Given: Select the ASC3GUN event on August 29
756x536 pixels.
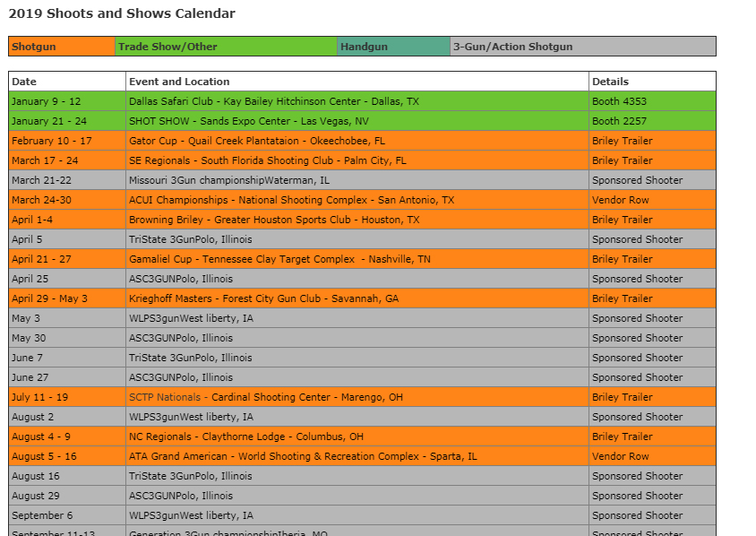Looking at the screenshot, I should pos(357,497).
